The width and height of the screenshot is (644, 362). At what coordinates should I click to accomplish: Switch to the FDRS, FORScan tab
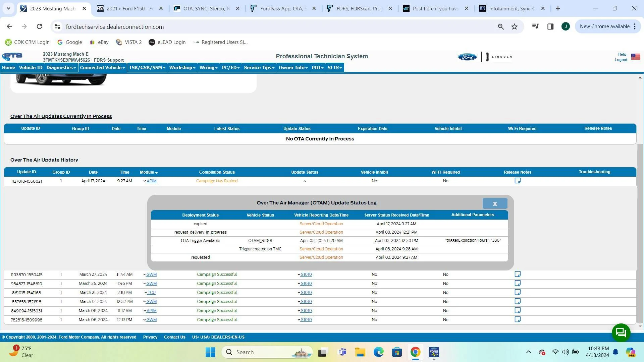tap(359, 9)
